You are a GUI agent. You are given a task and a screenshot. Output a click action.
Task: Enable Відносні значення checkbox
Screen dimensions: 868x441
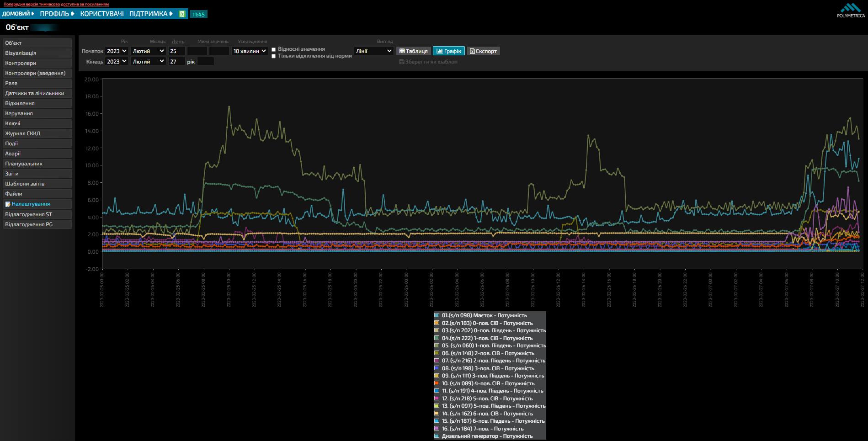point(274,49)
